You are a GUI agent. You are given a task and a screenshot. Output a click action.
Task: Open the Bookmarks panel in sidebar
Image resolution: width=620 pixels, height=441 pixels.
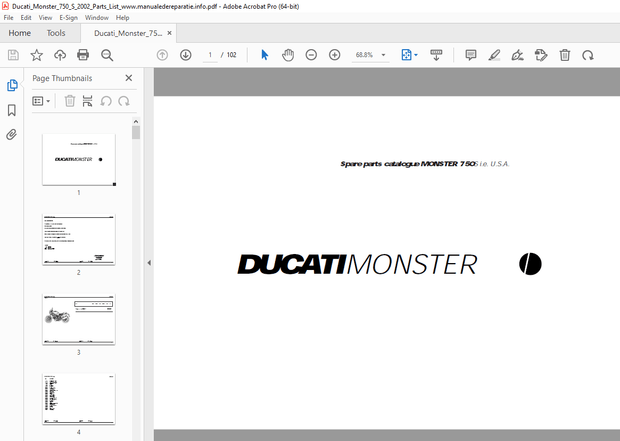click(12, 110)
